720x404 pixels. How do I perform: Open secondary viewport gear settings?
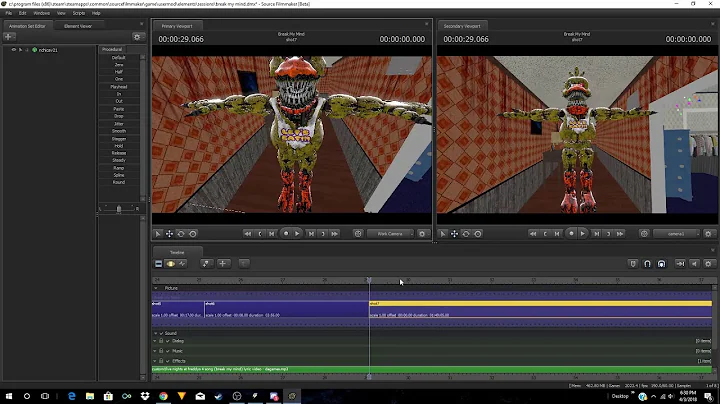pos(708,234)
